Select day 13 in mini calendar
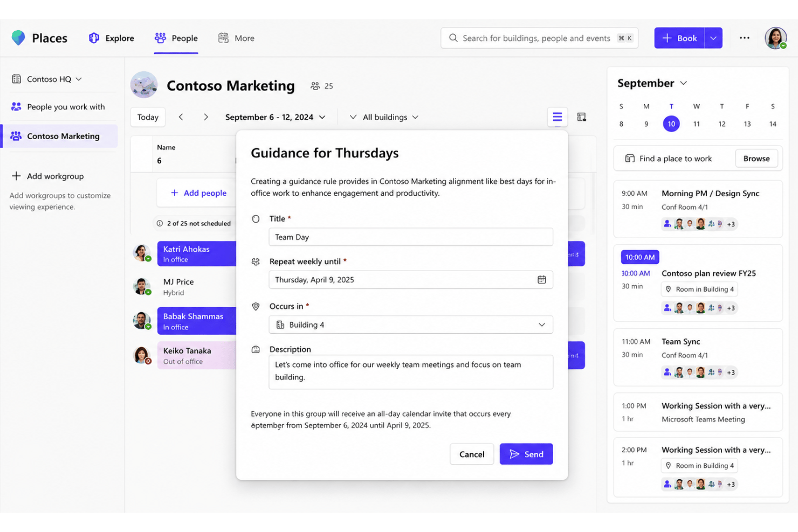This screenshot has height=532, width=798. click(x=747, y=124)
